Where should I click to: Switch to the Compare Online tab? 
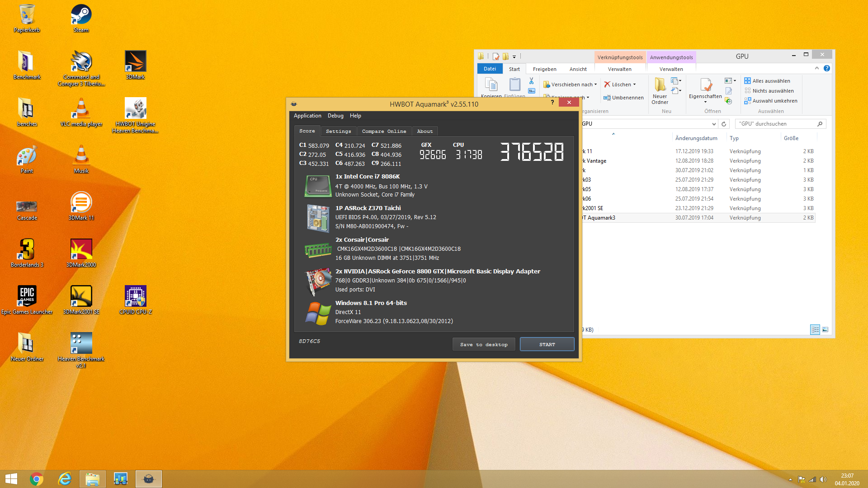[x=384, y=131]
